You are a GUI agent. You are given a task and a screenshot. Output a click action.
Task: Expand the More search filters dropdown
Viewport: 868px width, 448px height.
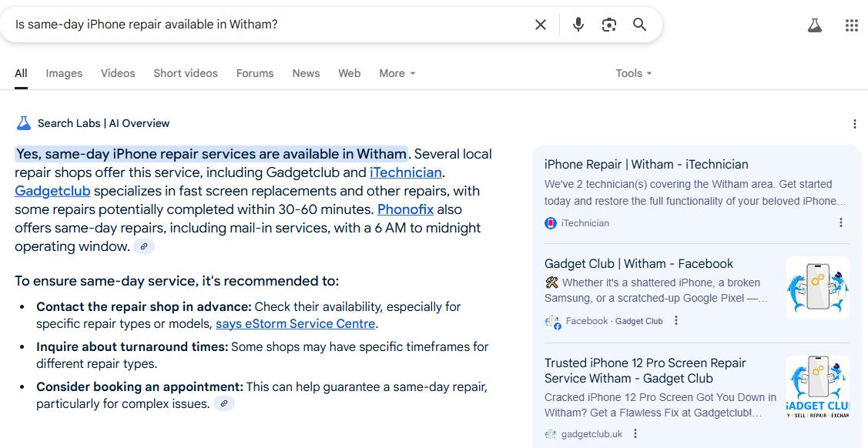(397, 73)
